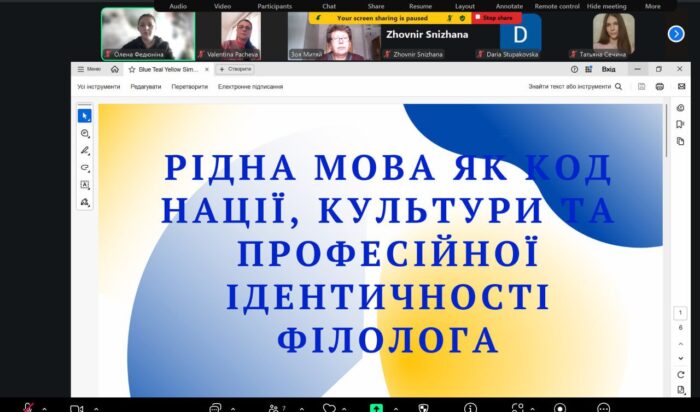The image size is (700, 412).
Task: Open the help question mark icon
Action: [x=574, y=69]
